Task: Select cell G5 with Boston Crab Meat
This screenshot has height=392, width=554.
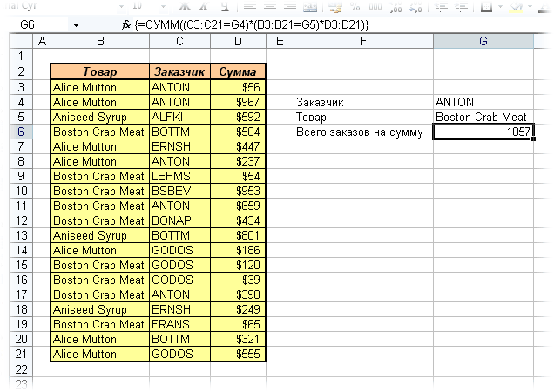Action: [483, 117]
